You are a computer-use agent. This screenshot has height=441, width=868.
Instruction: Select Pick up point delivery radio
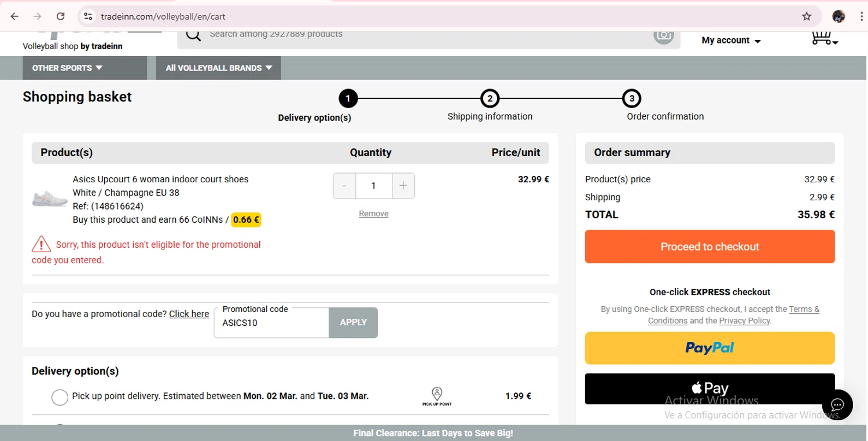click(60, 397)
